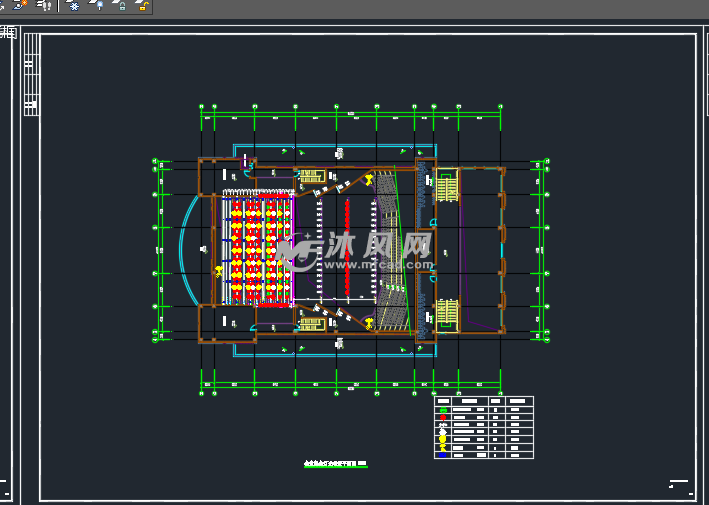
Task: Click the top-left green grid axis bubble
Action: (202, 106)
